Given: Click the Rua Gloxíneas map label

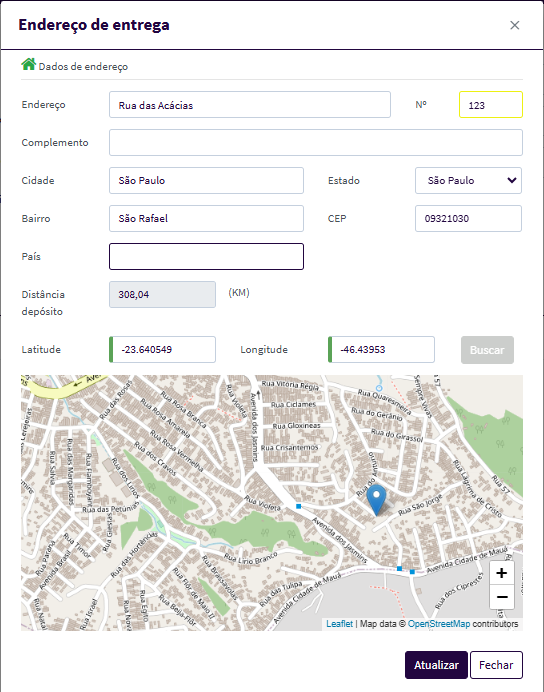Looking at the screenshot, I should [x=296, y=426].
